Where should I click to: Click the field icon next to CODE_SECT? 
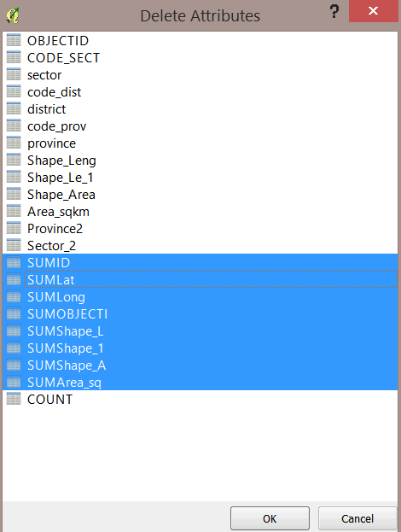click(14, 57)
